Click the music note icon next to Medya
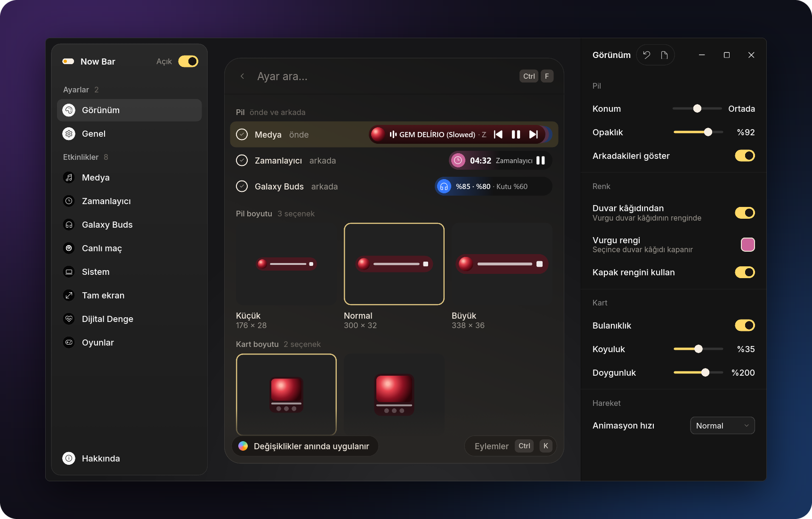Viewport: 812px width, 519px height. 69,177
